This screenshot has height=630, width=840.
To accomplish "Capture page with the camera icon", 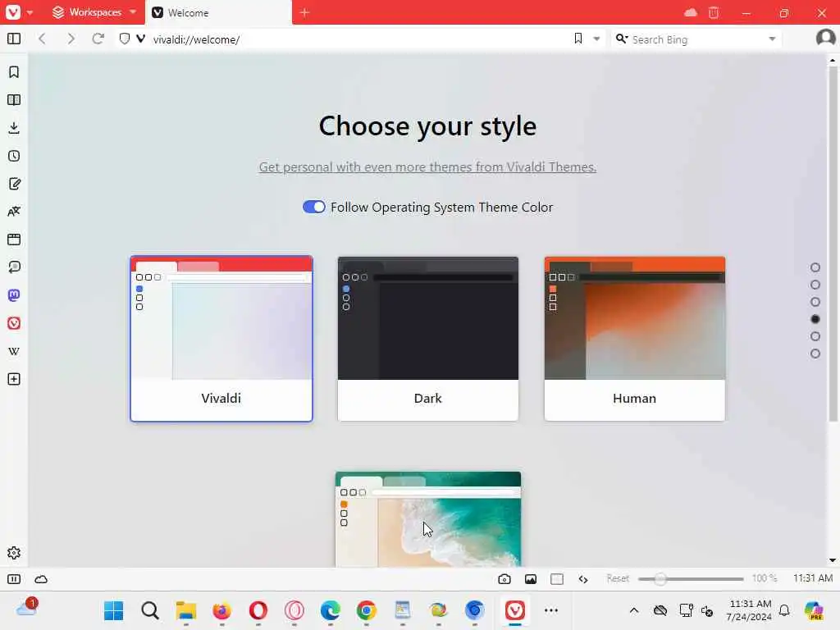I will [504, 579].
